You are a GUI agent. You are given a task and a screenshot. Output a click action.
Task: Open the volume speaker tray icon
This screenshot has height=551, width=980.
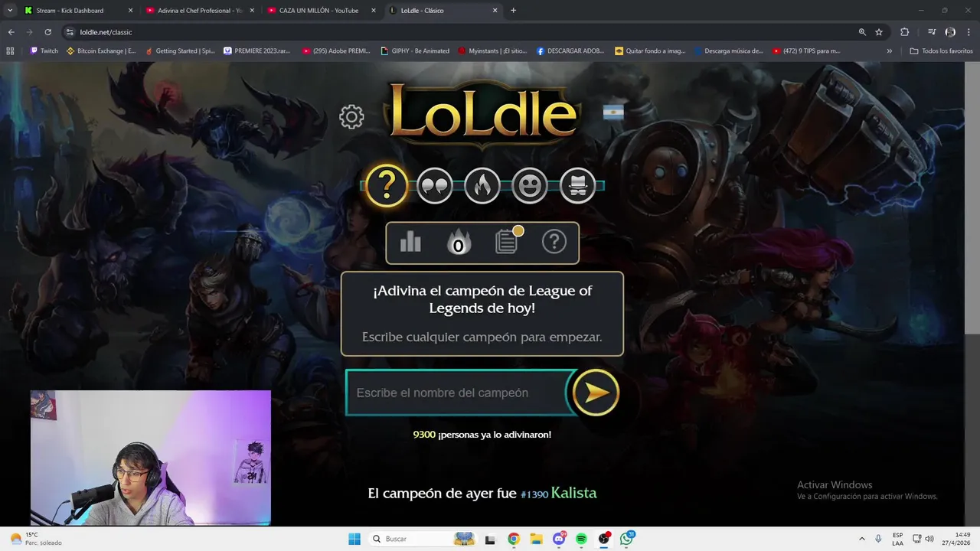point(929,539)
